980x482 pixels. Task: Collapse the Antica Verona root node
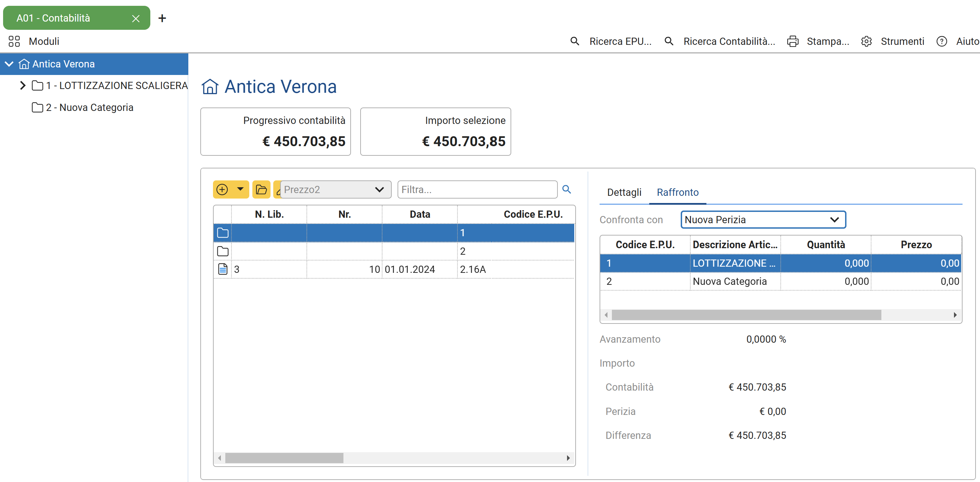[x=9, y=64]
